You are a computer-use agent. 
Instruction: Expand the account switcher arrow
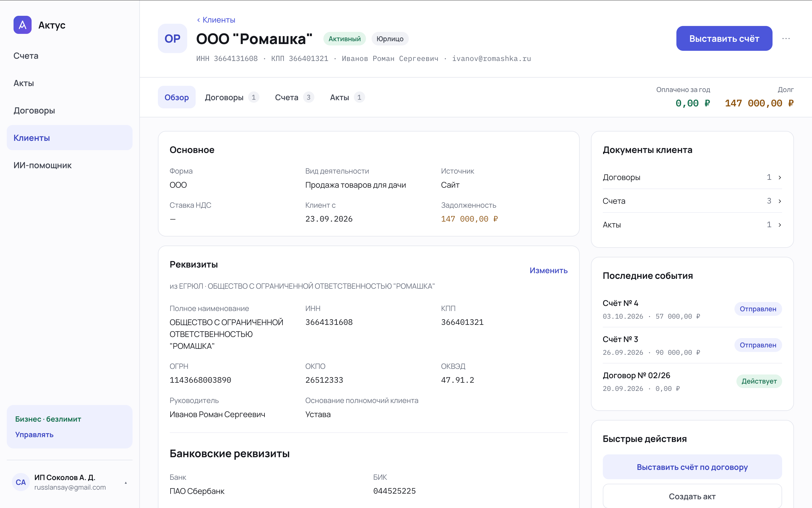126,483
